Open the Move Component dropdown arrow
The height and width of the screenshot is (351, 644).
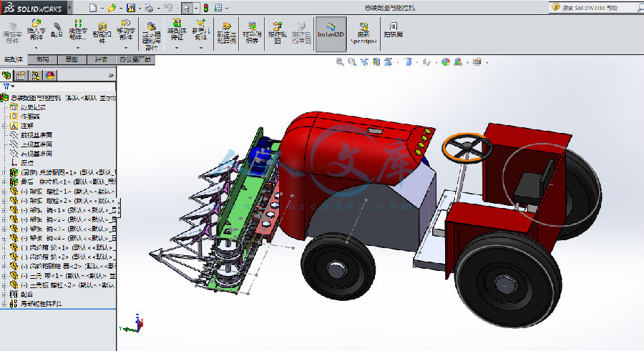pyautogui.click(x=126, y=48)
